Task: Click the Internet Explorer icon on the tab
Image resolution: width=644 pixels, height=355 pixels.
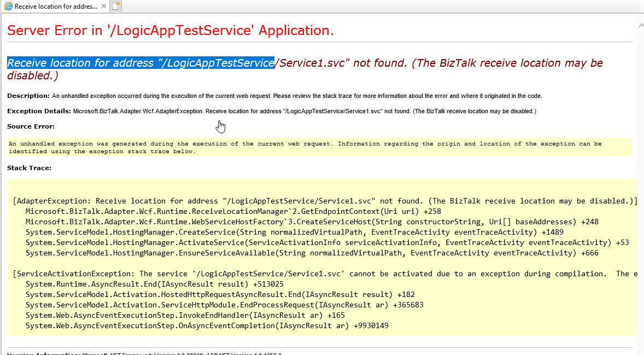Action: tap(8, 7)
